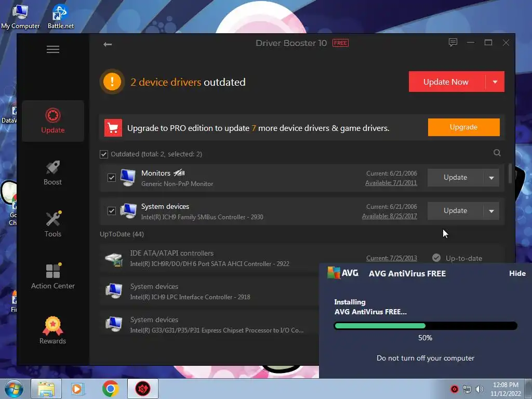532x399 pixels.
Task: Open the Windows Start menu
Action: pos(14,389)
